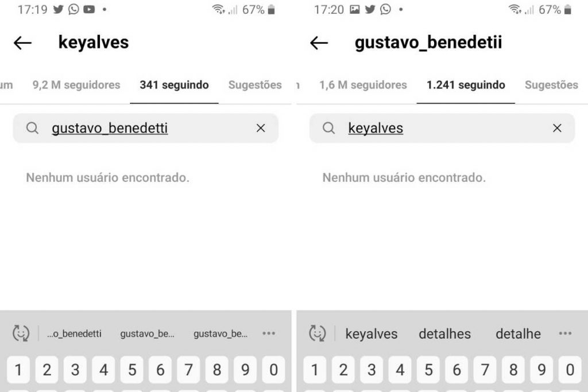
Task: Expand more suggestions on left keyboard
Action: 269,333
